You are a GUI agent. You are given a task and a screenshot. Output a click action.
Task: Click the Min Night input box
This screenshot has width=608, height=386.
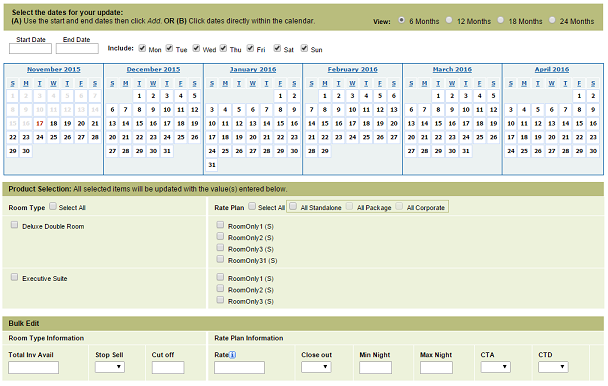point(375,367)
